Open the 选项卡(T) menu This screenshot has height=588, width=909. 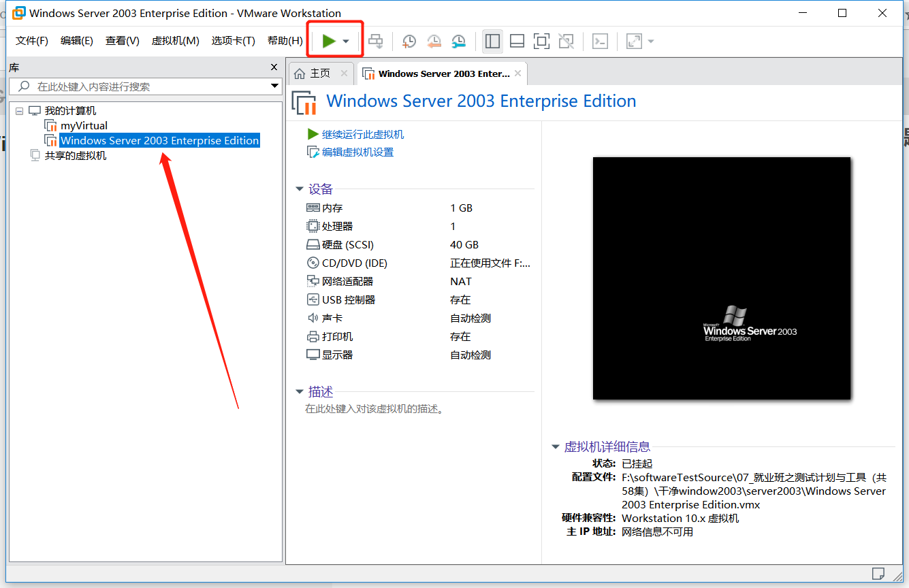pos(233,41)
